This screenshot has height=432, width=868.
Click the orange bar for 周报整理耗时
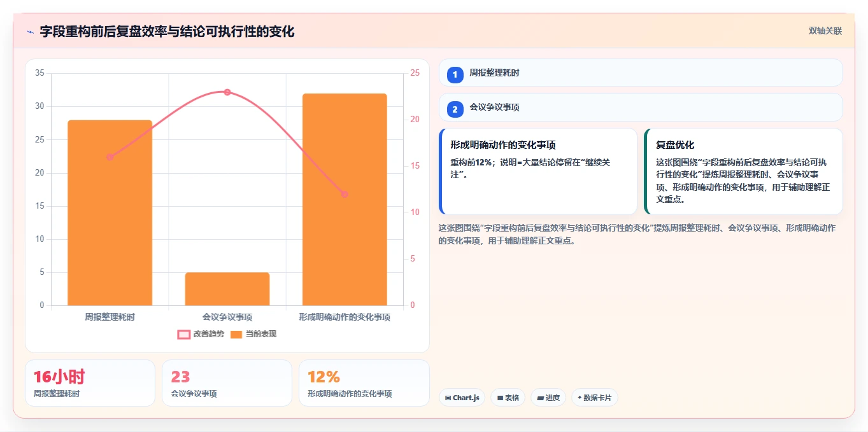point(110,213)
